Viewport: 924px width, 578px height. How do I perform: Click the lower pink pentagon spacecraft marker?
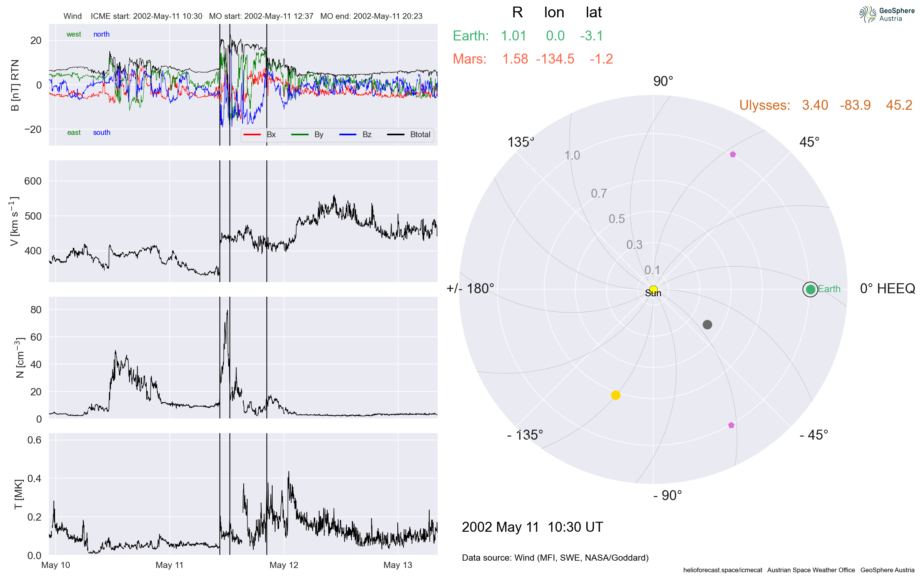pyautogui.click(x=731, y=425)
